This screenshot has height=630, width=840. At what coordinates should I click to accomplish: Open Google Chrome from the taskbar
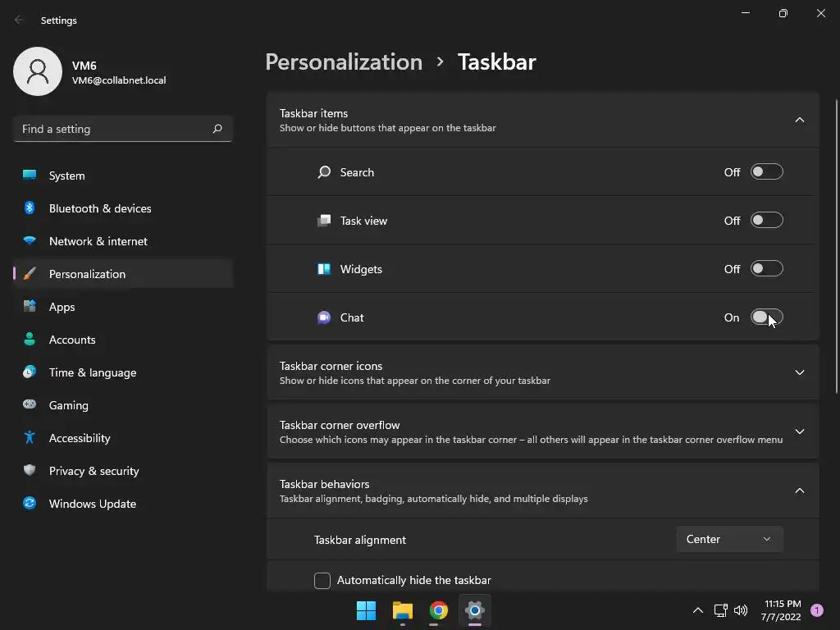(x=439, y=610)
